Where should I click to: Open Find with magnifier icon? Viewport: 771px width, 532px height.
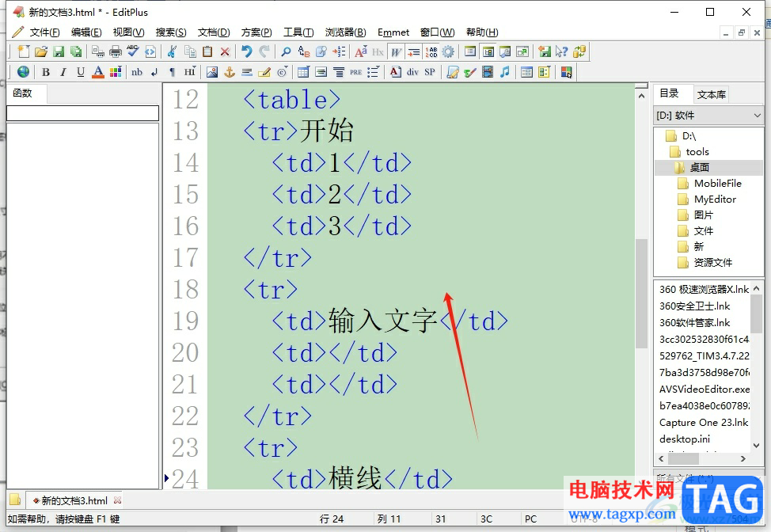pos(286,51)
